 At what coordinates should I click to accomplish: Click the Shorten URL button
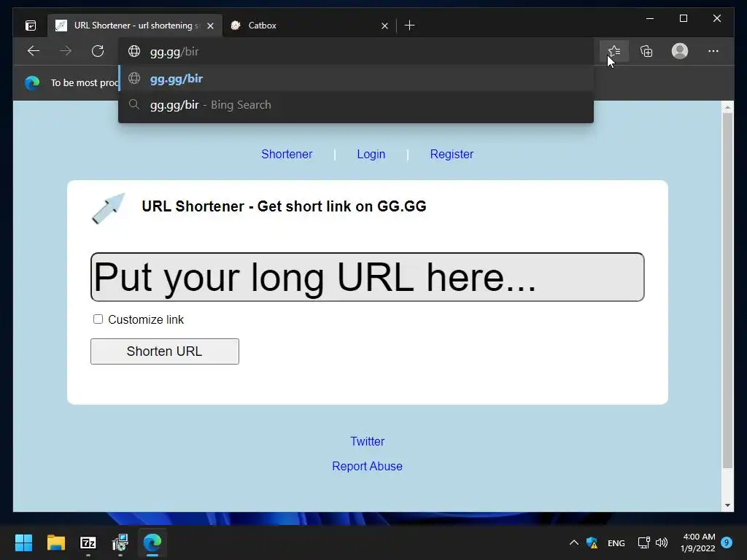(165, 351)
